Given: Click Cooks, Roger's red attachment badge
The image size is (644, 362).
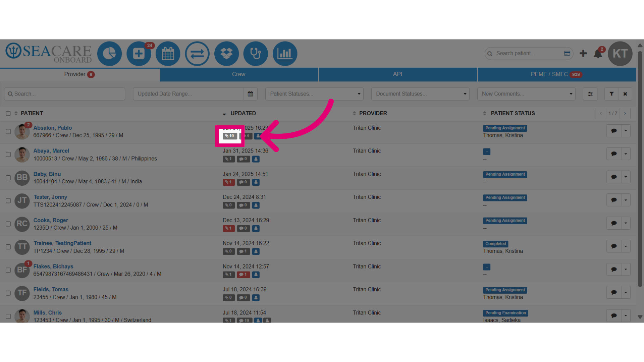Looking at the screenshot, I should (x=228, y=229).
